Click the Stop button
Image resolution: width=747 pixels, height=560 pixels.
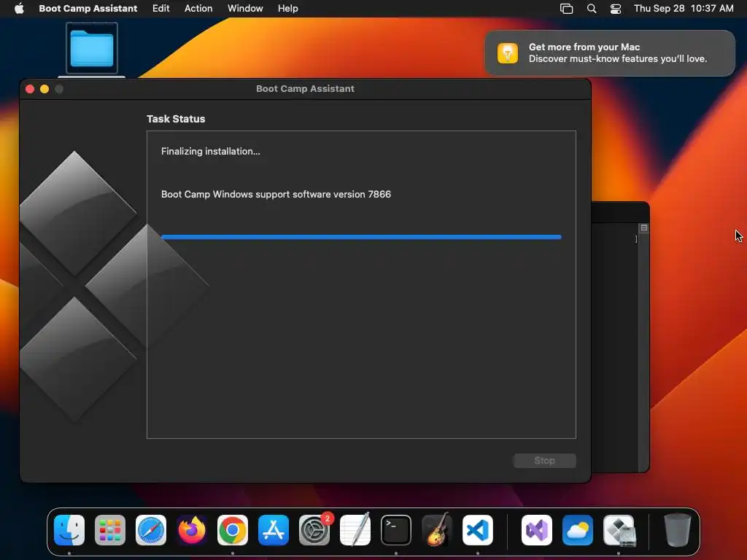tap(544, 461)
